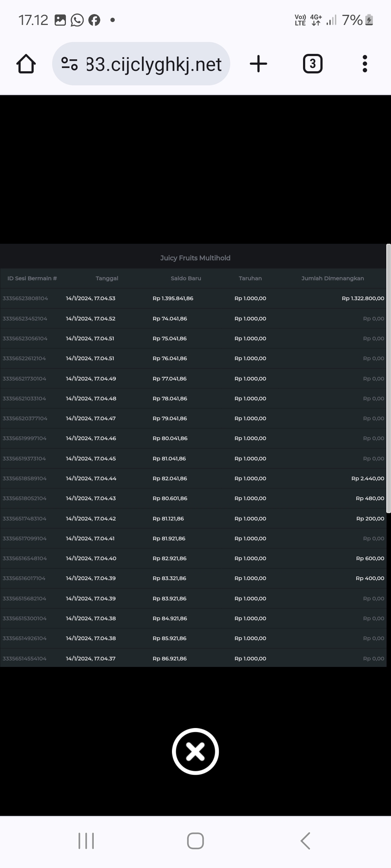The width and height of the screenshot is (391, 868).
Task: Open the browser three-dot menu
Action: point(365,64)
